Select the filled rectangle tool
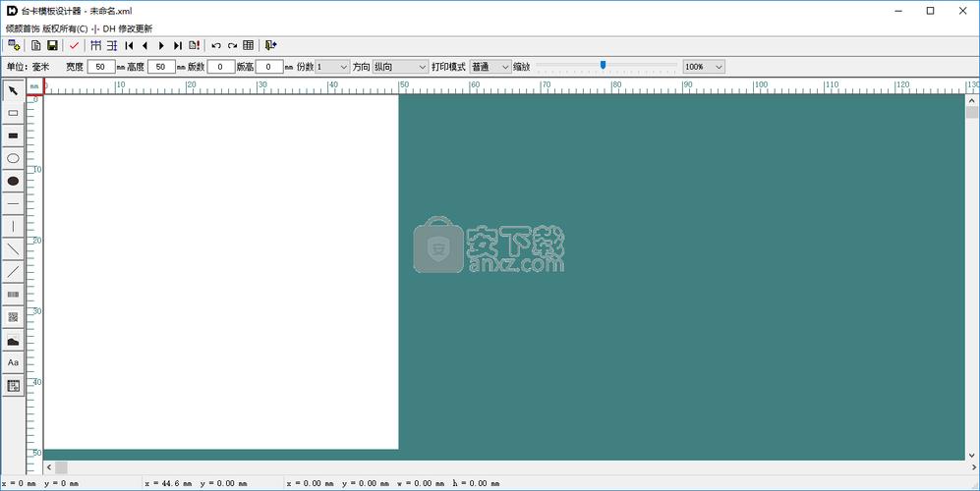Viewport: 980px width, 491px height. [13, 136]
